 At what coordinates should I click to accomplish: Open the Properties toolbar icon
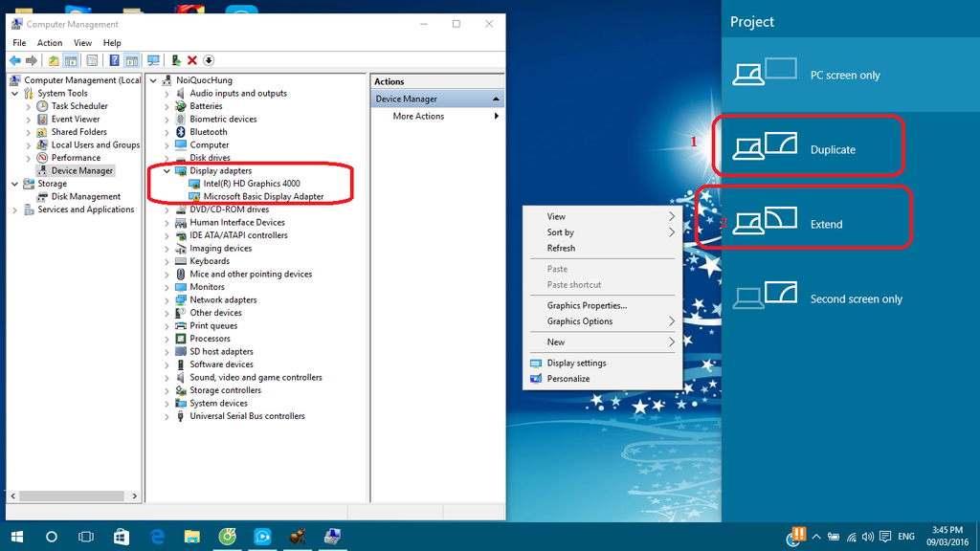pyautogui.click(x=92, y=60)
